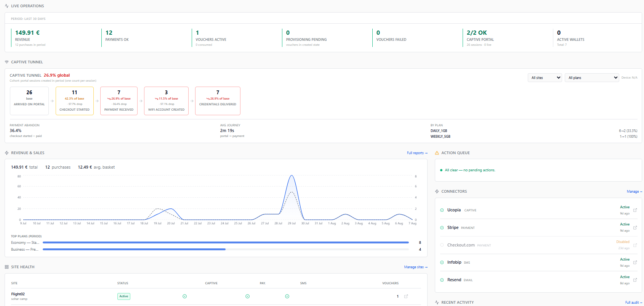The image size is (644, 306).
Task: Click the Stripe green status check icon
Action: point(442,228)
